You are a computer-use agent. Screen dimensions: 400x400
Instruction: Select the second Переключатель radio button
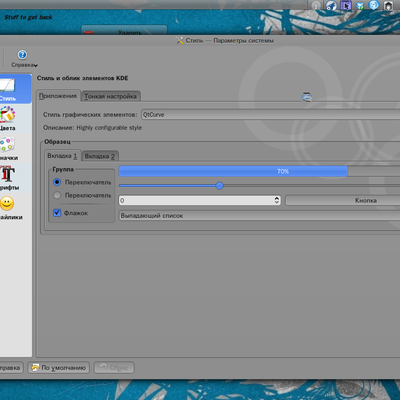click(x=57, y=195)
